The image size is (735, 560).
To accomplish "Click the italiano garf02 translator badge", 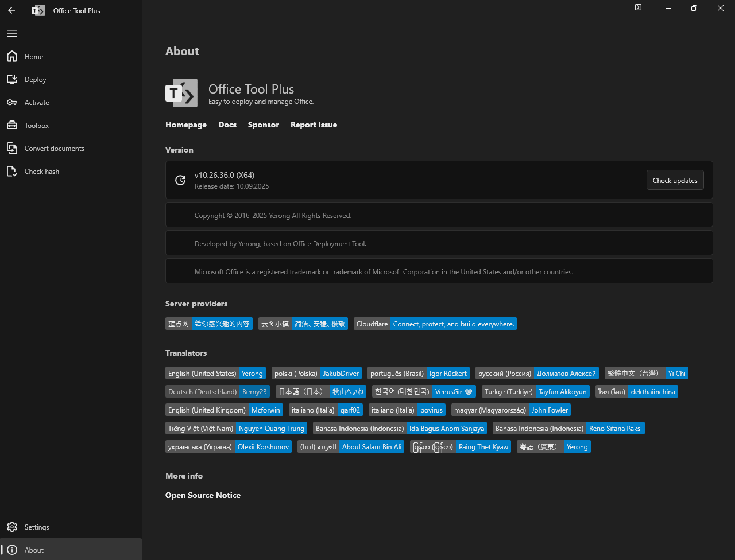I will point(326,410).
